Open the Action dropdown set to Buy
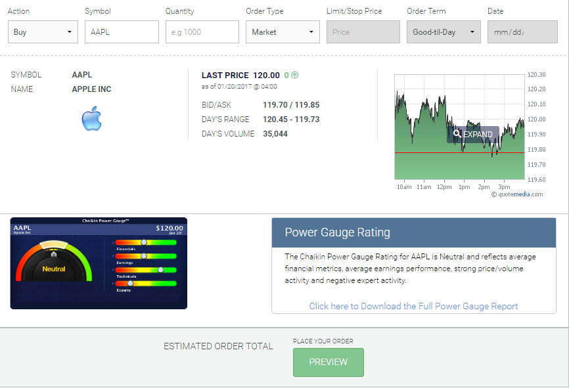This screenshot has width=569, height=392. coord(43,32)
